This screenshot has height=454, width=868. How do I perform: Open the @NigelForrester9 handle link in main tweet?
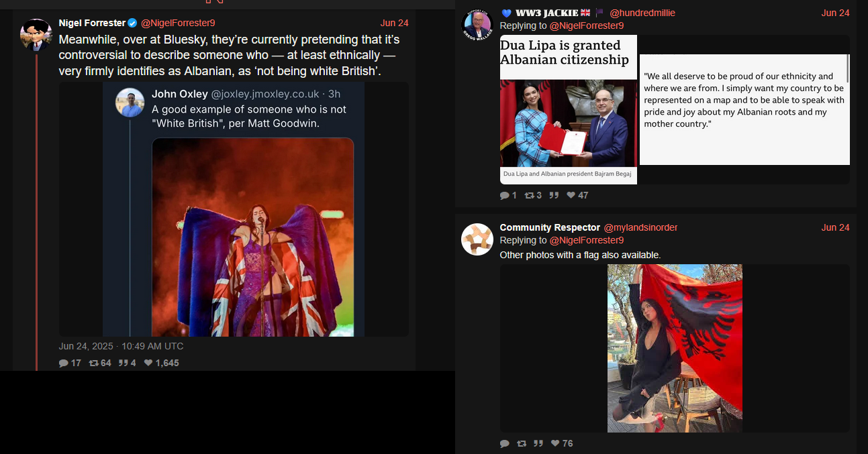click(178, 23)
